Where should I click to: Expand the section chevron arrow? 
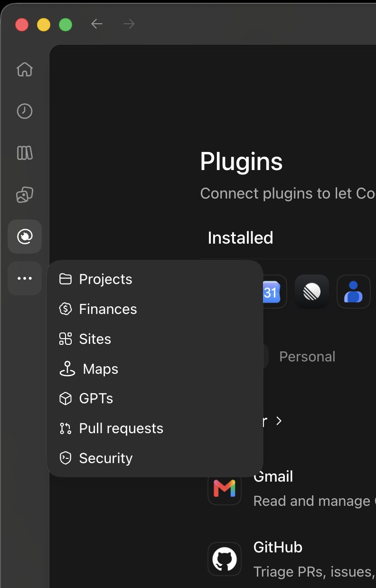[279, 421]
